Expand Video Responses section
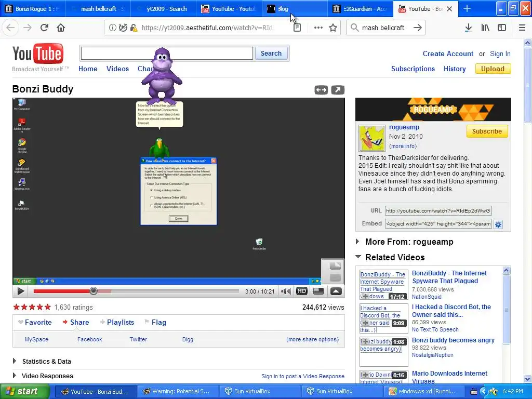532x399 pixels. pos(14,376)
